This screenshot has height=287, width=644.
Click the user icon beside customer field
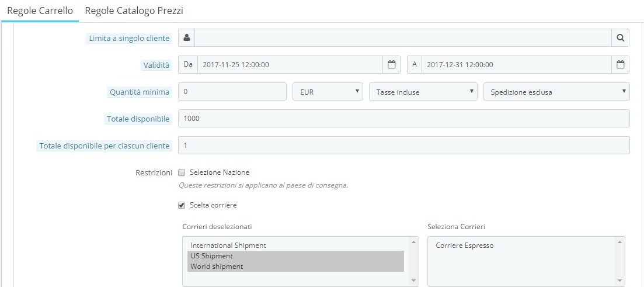186,38
